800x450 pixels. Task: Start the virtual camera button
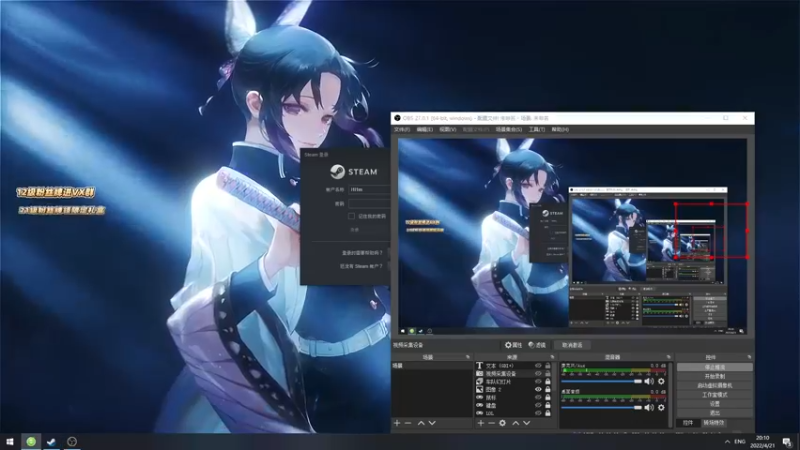tap(714, 386)
